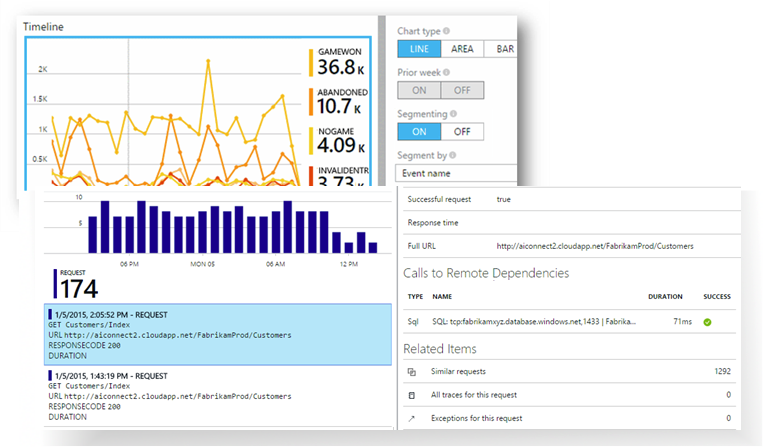
Task: Click the Segmenting info icon
Action: (453, 114)
